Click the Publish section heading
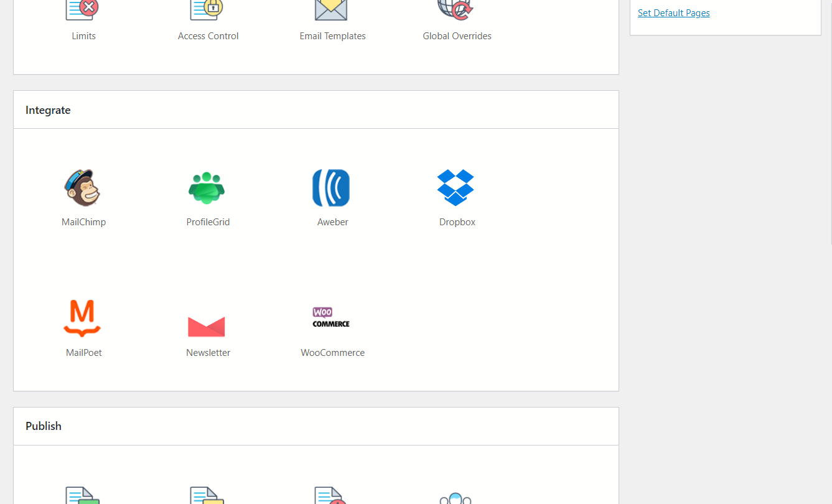832x504 pixels. (44, 426)
